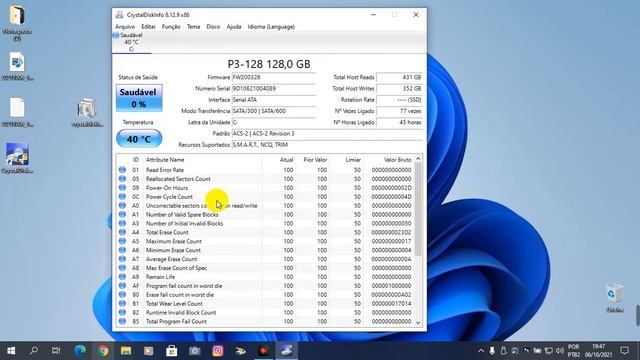Screen dimensions: 640x360
Task: Click the Recursos Suportados S.M.A.R.T., NCQ, TRIM field
Action: pyautogui.click(x=327, y=145)
